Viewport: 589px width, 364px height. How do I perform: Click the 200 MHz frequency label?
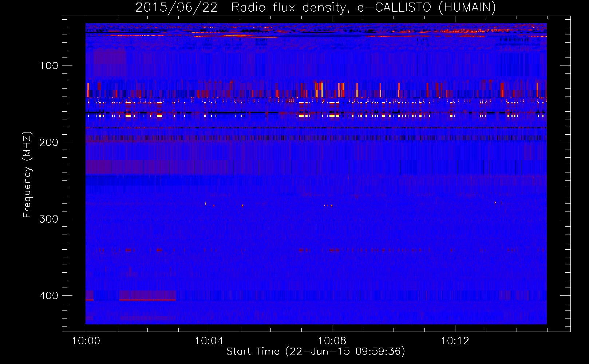pyautogui.click(x=49, y=142)
